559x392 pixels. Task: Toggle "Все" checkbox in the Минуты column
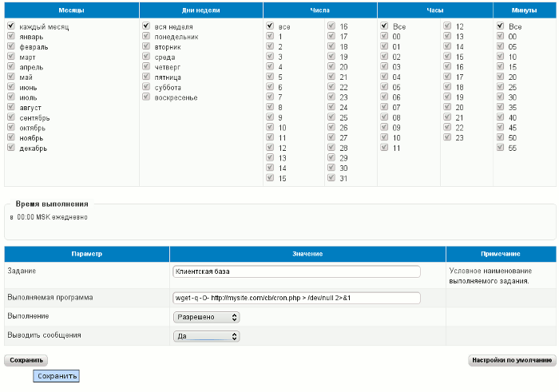click(500, 26)
